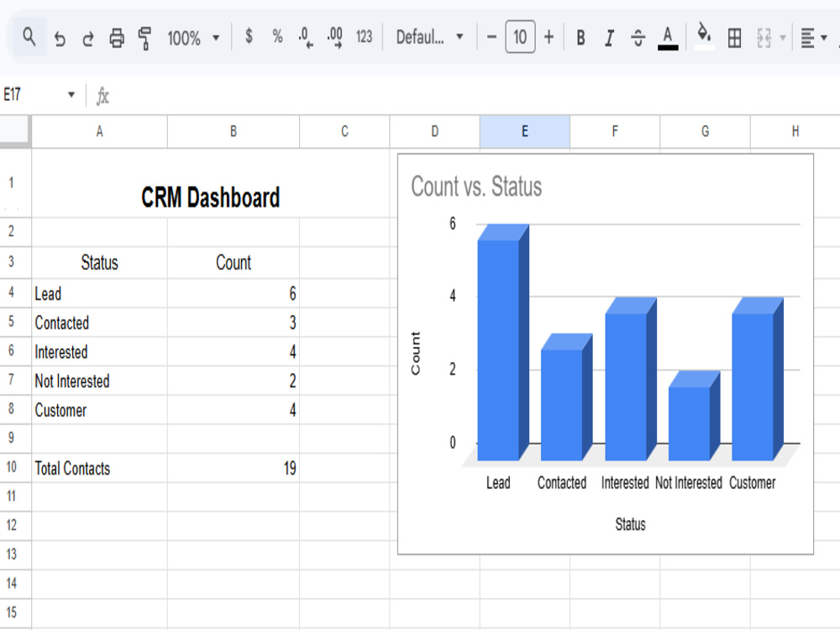Image resolution: width=840 pixels, height=630 pixels.
Task: Increase decimal places
Action: pyautogui.click(x=335, y=38)
